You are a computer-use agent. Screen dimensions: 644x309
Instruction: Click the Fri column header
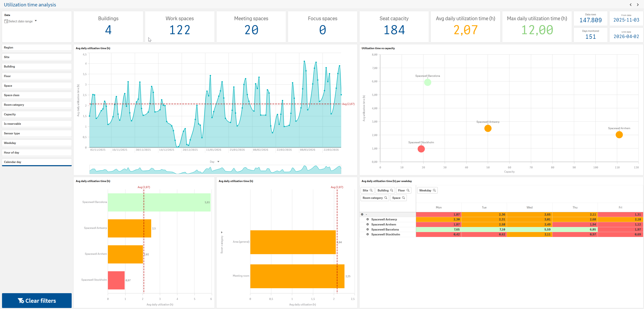coord(620,207)
